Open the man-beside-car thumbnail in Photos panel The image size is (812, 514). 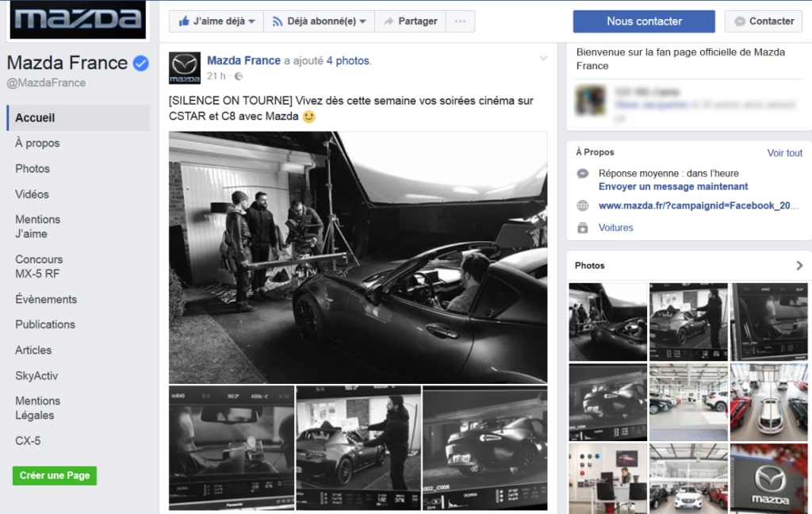(x=689, y=322)
